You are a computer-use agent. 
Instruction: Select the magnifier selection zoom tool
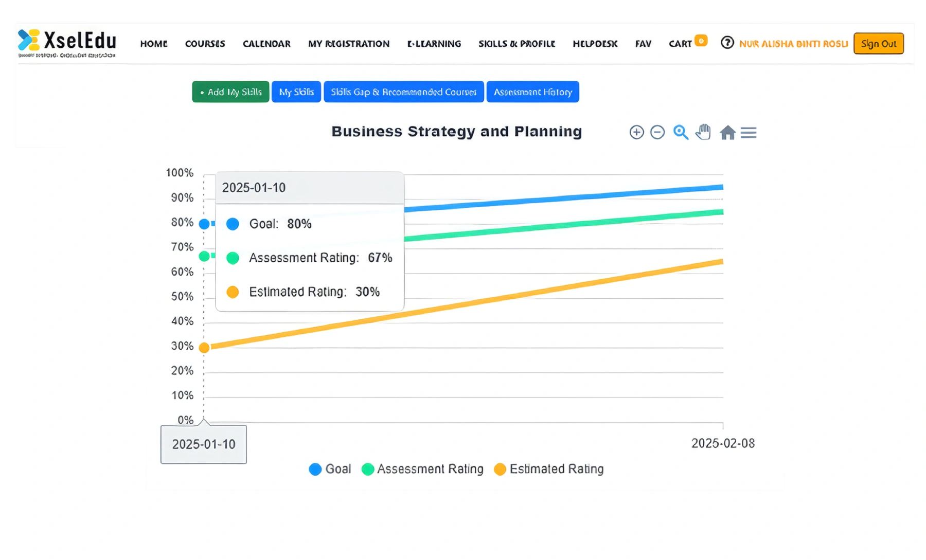[x=681, y=132]
